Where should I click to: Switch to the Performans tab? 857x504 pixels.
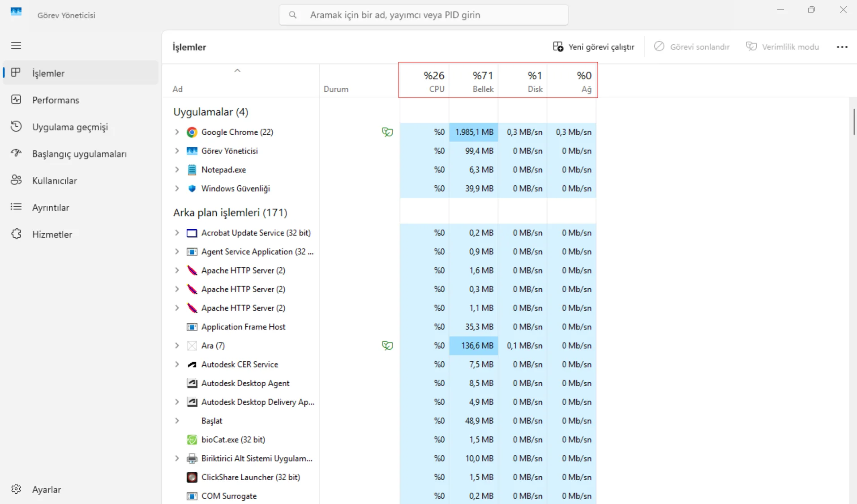tap(56, 100)
